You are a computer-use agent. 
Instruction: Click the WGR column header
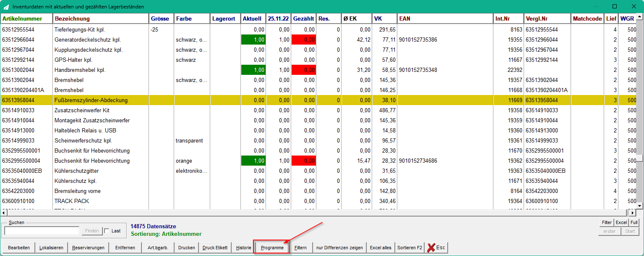627,19
